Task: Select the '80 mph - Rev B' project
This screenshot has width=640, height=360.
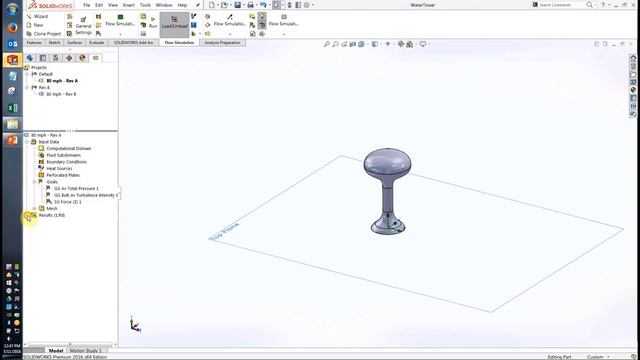Action: coord(61,94)
